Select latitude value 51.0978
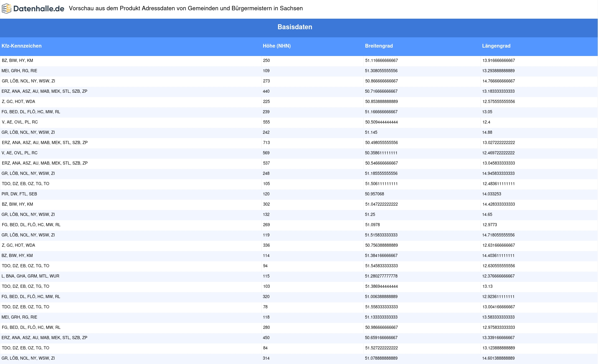598x364 pixels. tap(372, 225)
